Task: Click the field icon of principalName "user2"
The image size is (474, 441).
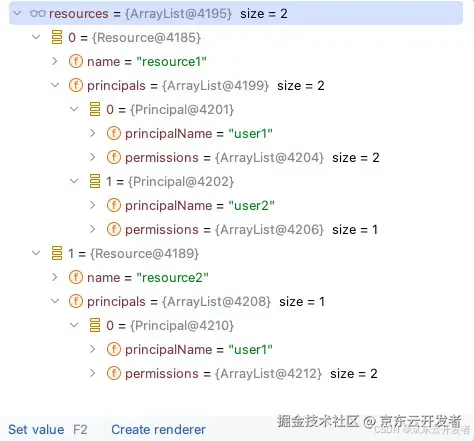Action: pyautogui.click(x=114, y=205)
